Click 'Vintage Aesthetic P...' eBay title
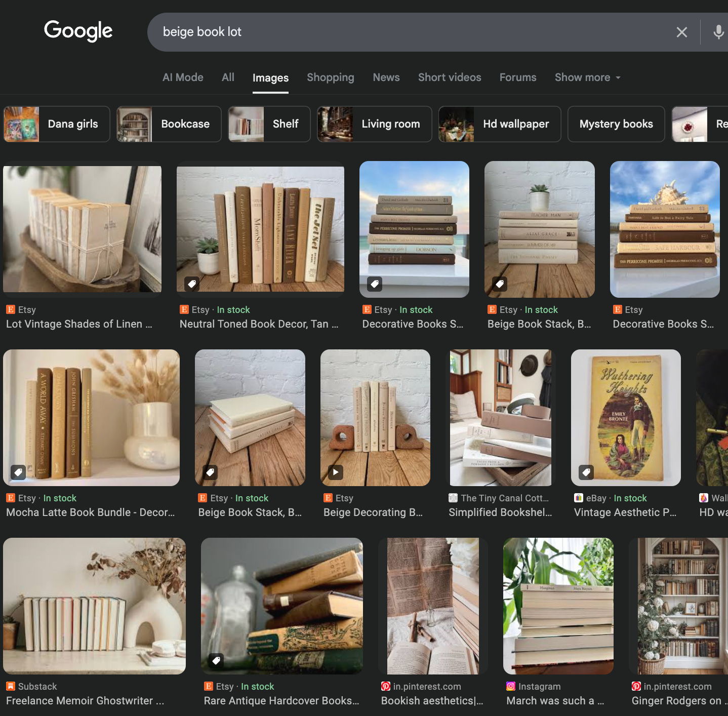The image size is (728, 716). coord(625,512)
